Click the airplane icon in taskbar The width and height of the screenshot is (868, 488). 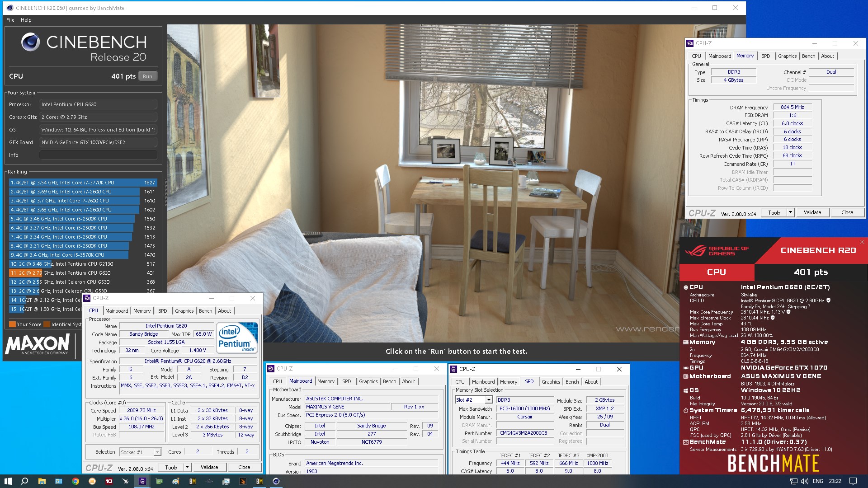click(126, 481)
